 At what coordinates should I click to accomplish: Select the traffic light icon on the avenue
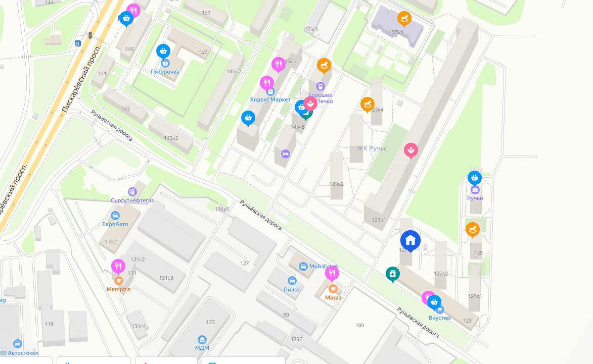(90, 35)
